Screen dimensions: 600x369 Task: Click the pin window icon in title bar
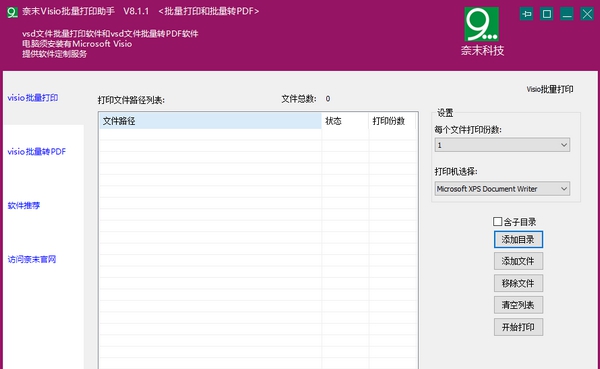tap(527, 15)
